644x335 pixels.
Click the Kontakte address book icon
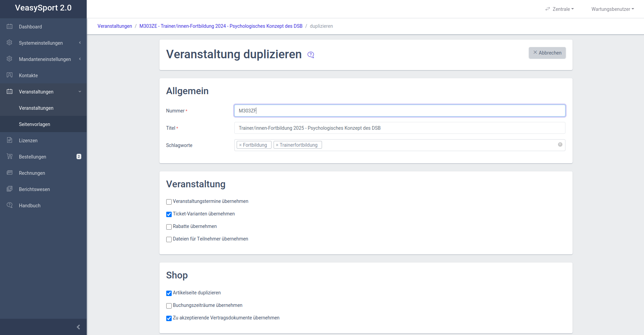9,75
